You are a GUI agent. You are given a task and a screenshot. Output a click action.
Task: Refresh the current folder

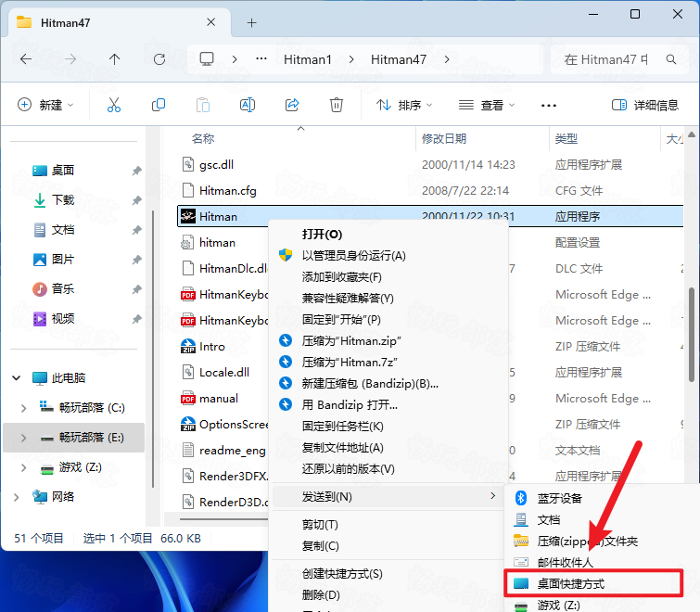159,59
